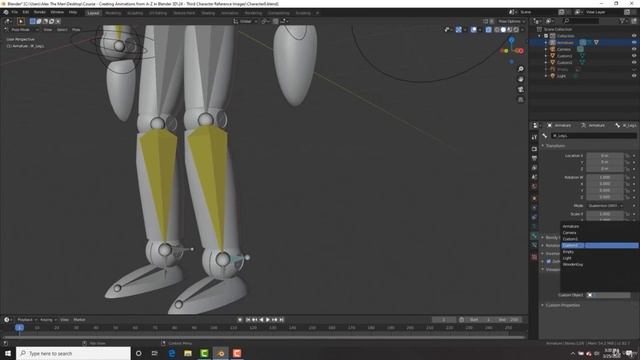Switch to the Modeling workspace tab

coord(113,13)
